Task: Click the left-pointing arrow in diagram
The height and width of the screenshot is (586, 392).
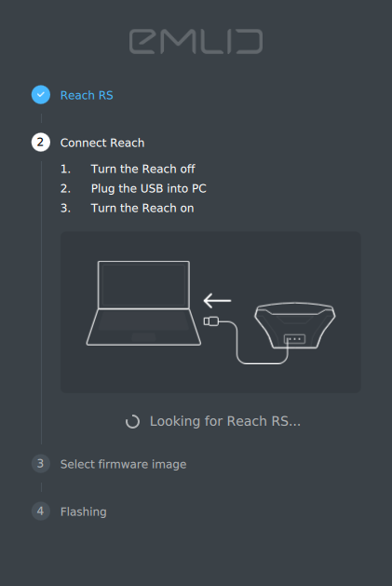Action: pyautogui.click(x=217, y=301)
